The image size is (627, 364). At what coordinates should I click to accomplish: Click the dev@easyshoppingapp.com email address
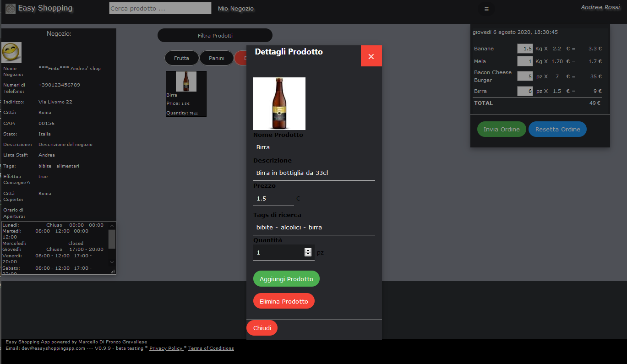coord(54,348)
